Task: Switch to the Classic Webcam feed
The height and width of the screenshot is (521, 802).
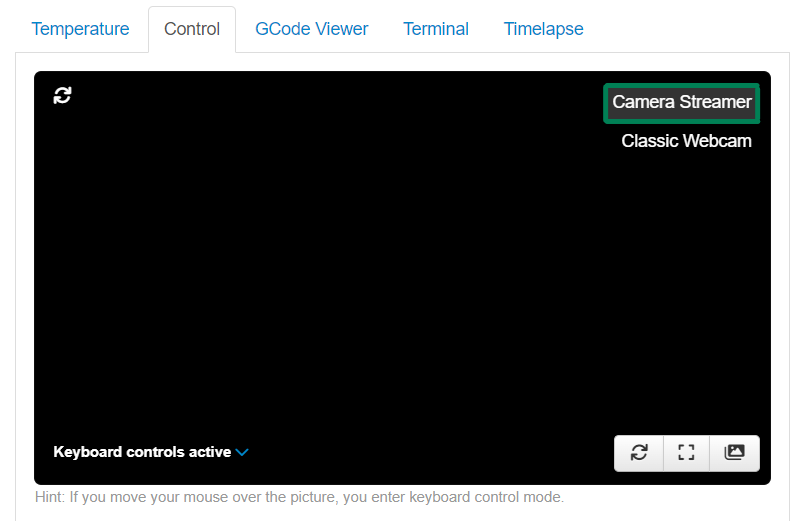Action: (686, 141)
